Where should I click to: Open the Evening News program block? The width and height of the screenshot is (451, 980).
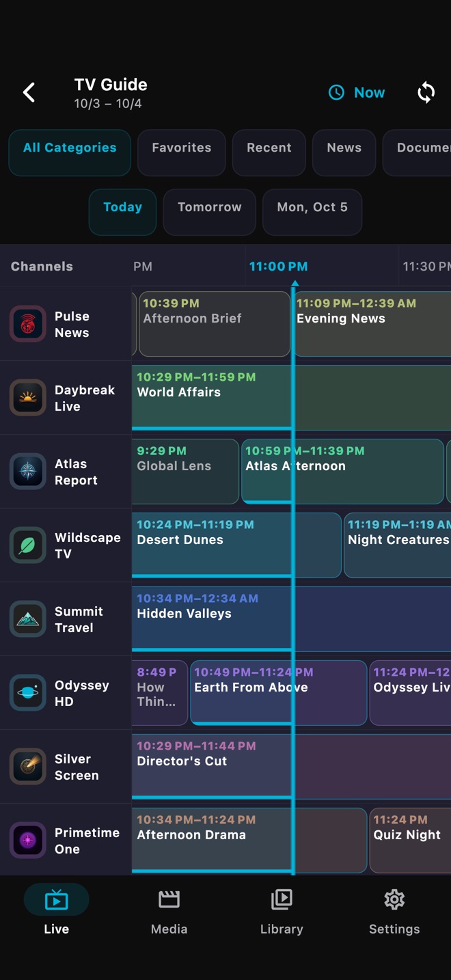tap(372, 324)
